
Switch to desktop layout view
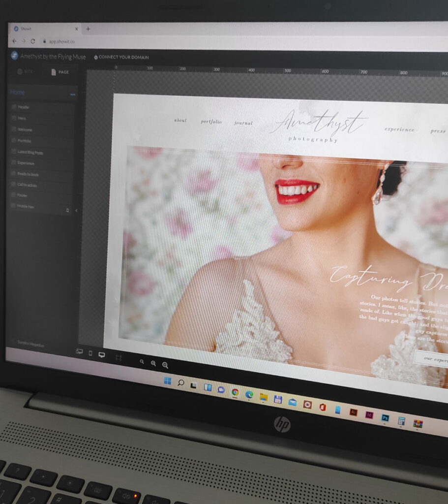(102, 355)
